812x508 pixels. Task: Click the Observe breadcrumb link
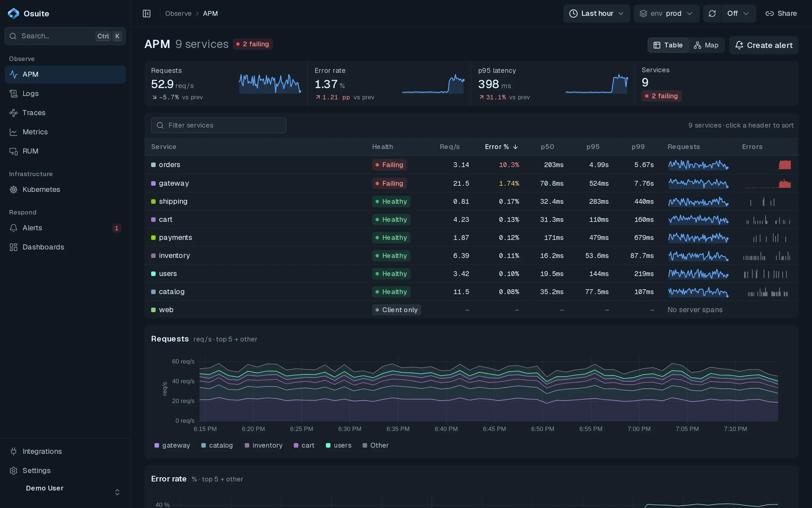point(178,14)
